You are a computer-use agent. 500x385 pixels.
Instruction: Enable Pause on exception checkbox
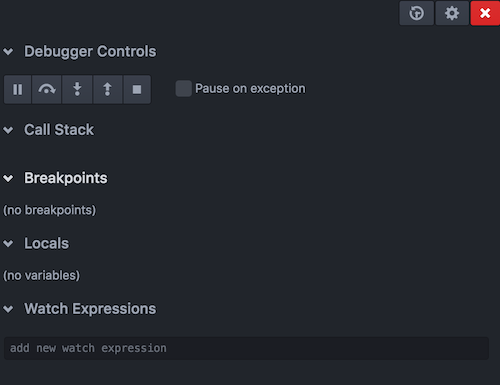point(183,88)
